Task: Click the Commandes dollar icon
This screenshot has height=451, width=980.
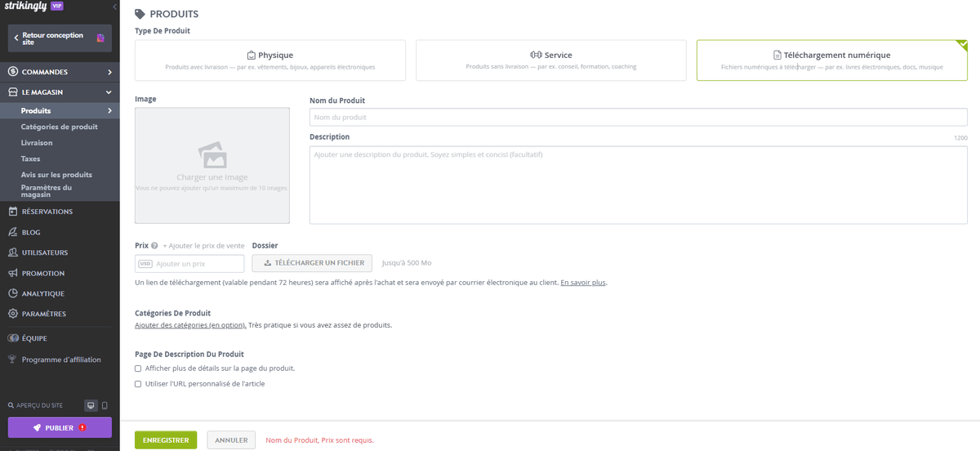Action: pos(13,72)
